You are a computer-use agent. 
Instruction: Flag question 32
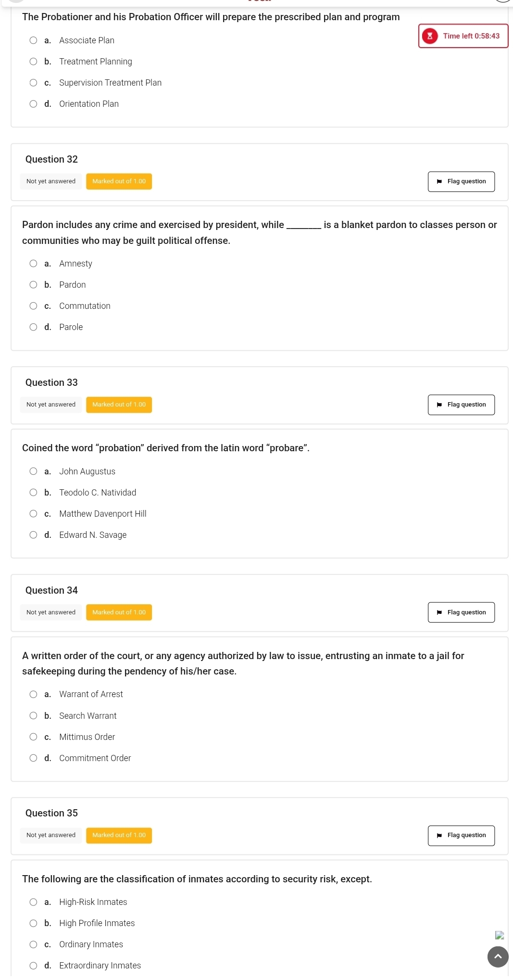tap(461, 181)
